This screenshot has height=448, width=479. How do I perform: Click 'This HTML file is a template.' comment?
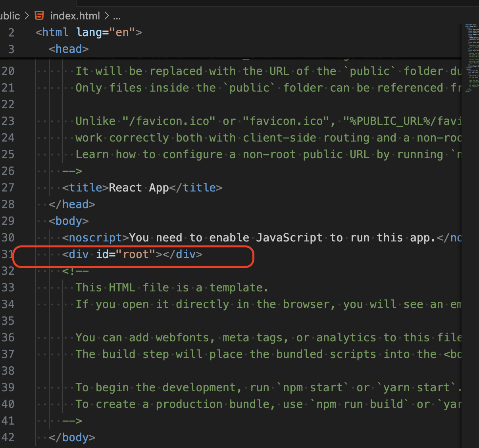172,287
